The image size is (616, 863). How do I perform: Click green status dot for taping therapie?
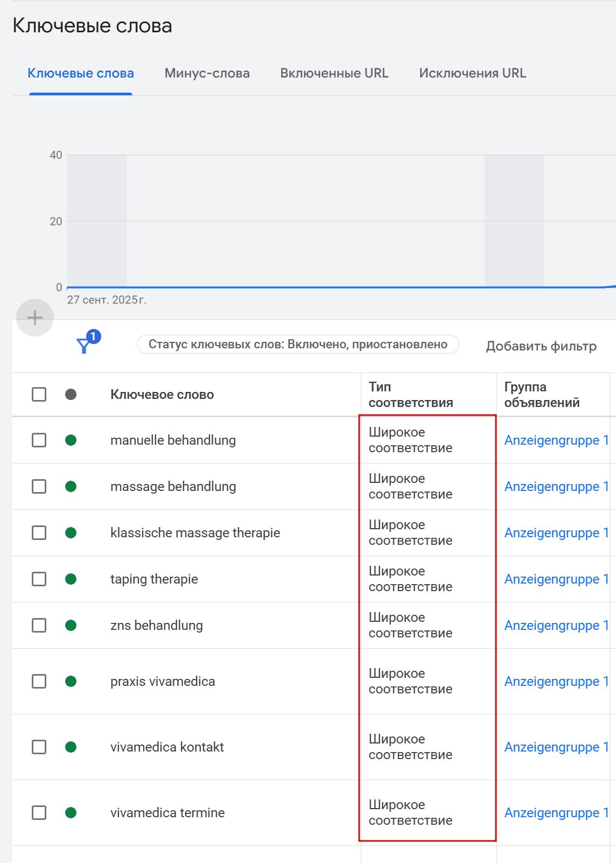[71, 579]
